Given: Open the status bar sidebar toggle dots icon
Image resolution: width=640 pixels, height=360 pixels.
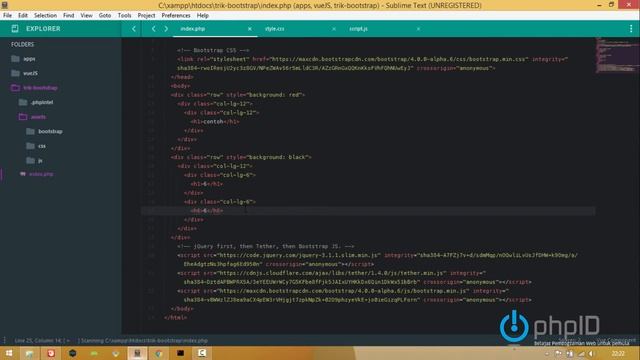Looking at the screenshot, I should tap(4, 340).
